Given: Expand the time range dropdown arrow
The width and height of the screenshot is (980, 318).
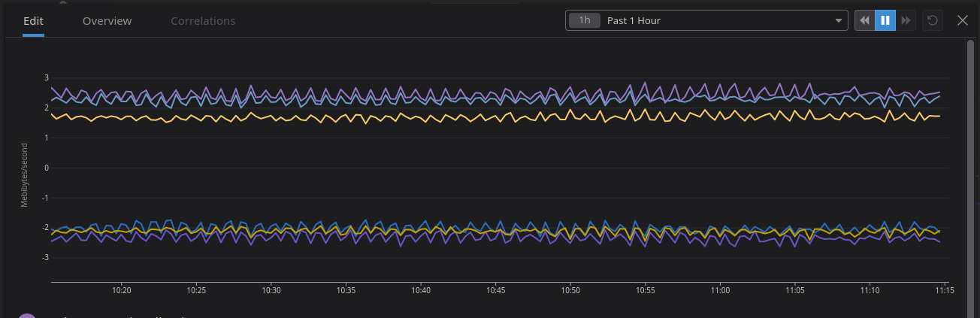Looking at the screenshot, I should [839, 21].
